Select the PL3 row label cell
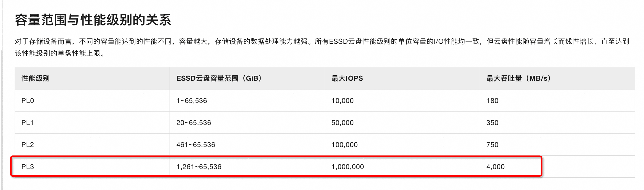This screenshot has height=190, width=644. (28, 167)
